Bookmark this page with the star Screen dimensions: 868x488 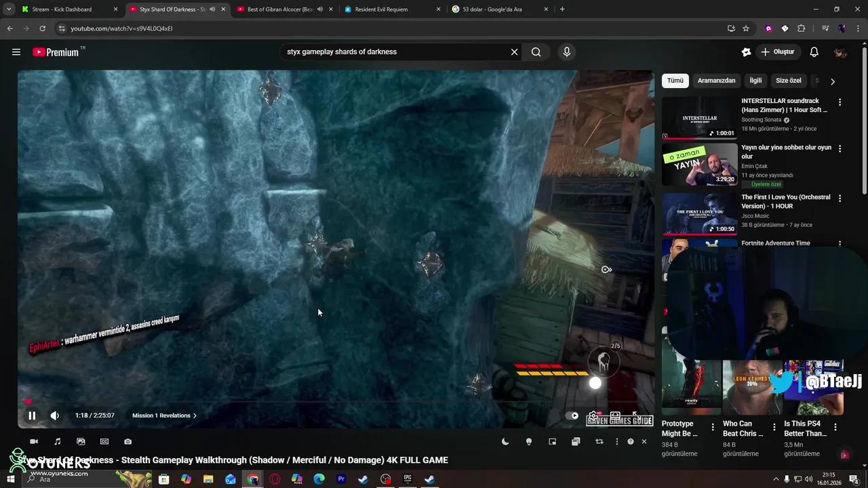click(x=746, y=28)
